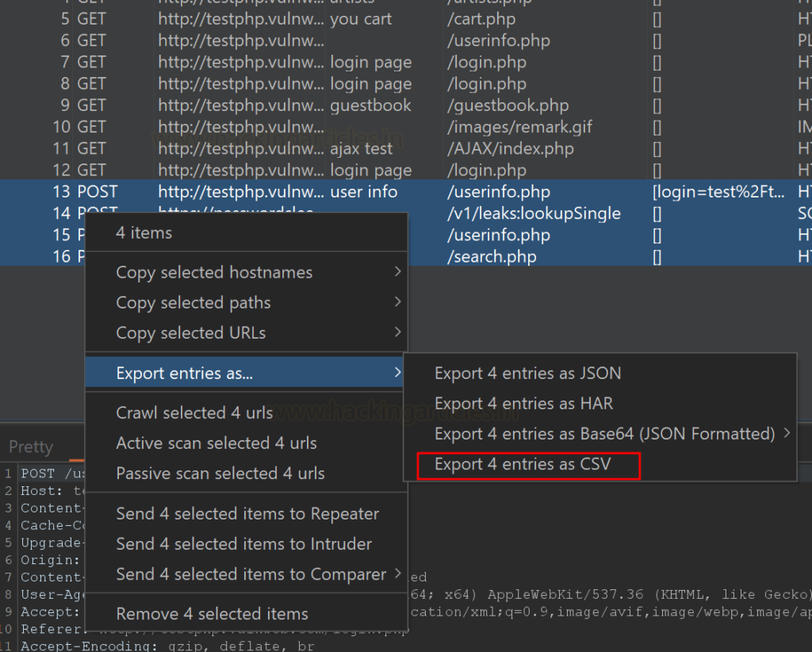This screenshot has width=812, height=652.
Task: Send 4 selected items to Intruder
Action: pyautogui.click(x=243, y=544)
